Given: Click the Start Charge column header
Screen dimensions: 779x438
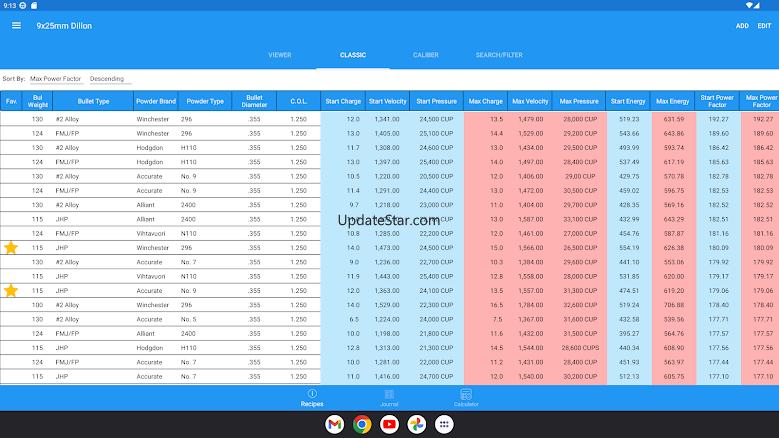Looking at the screenshot, I should tap(343, 101).
